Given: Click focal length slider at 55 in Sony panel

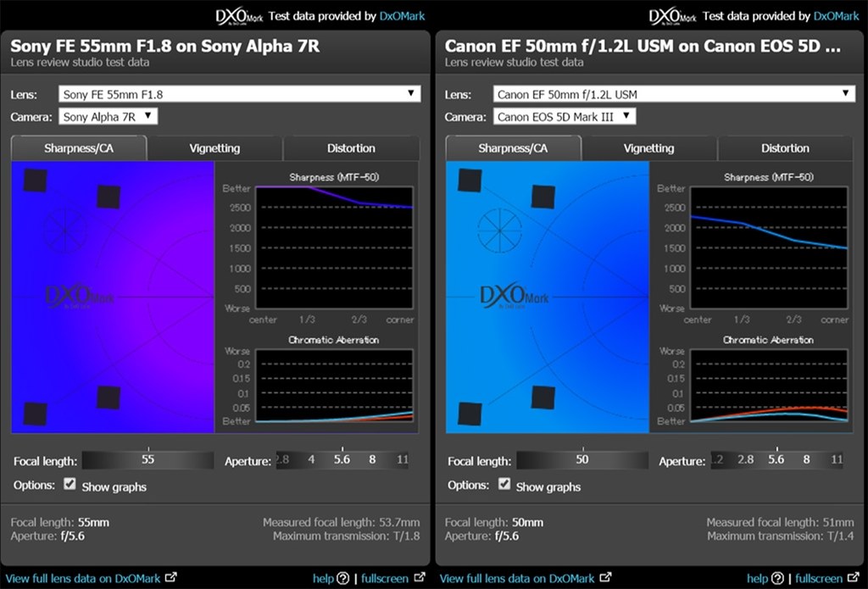Looking at the screenshot, I should [x=147, y=459].
